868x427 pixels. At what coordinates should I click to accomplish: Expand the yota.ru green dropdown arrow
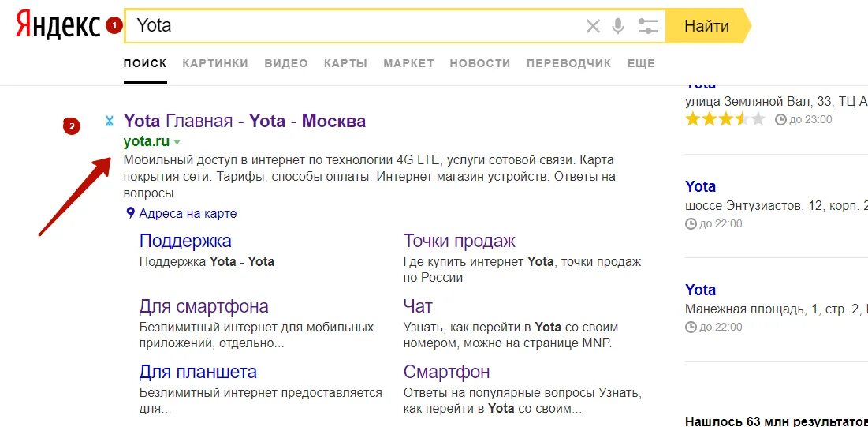[x=177, y=142]
